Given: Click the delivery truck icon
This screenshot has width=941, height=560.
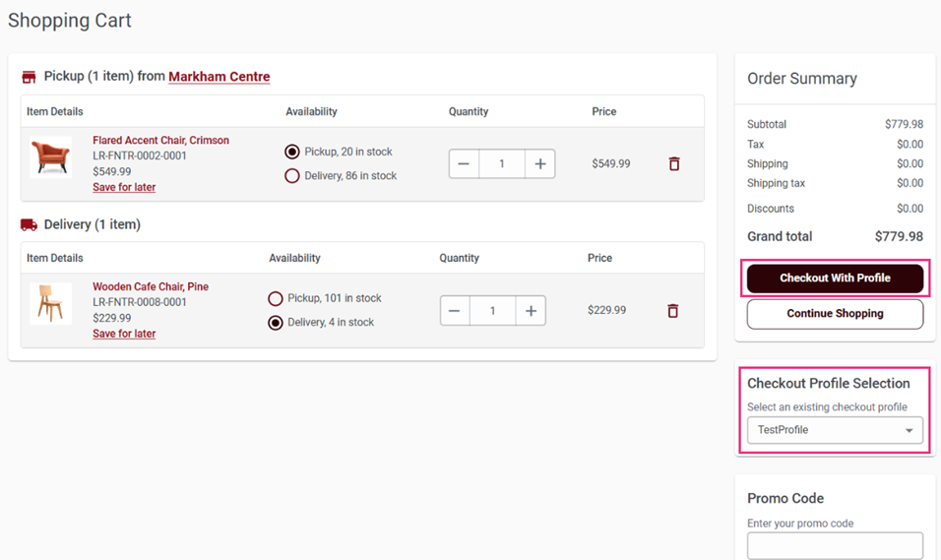Looking at the screenshot, I should (x=29, y=224).
